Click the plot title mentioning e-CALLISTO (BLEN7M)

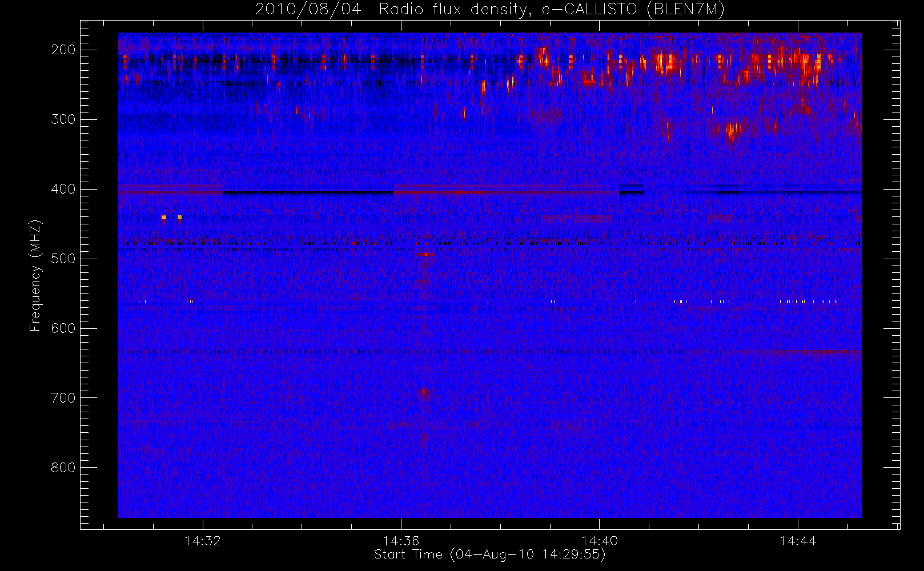click(489, 10)
